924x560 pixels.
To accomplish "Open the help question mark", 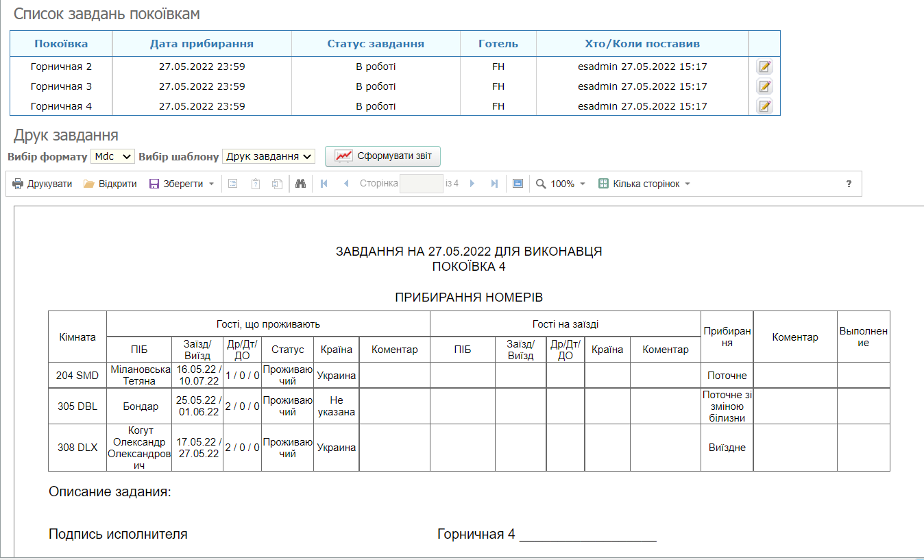I will click(849, 184).
